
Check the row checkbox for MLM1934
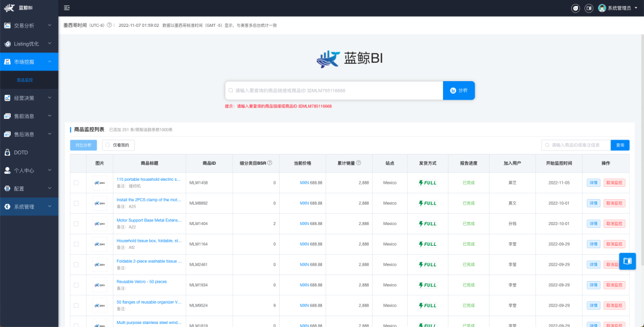[76, 285]
